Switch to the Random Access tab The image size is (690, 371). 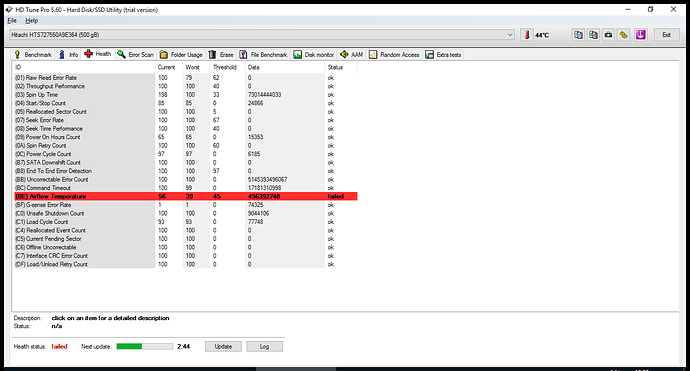point(394,55)
